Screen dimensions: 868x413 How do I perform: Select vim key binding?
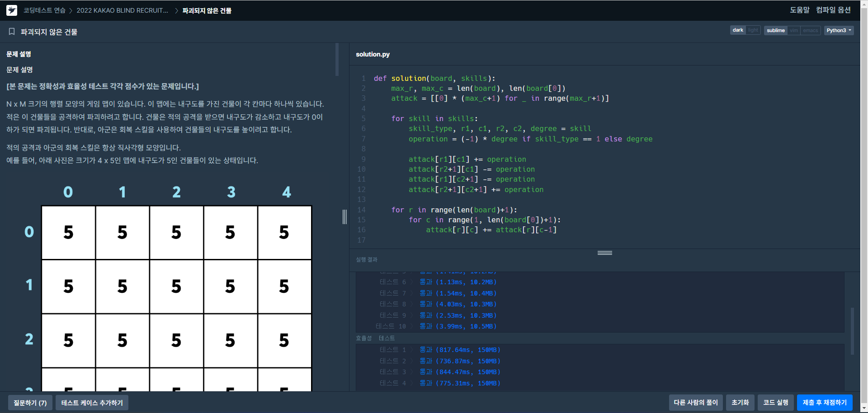coord(793,30)
